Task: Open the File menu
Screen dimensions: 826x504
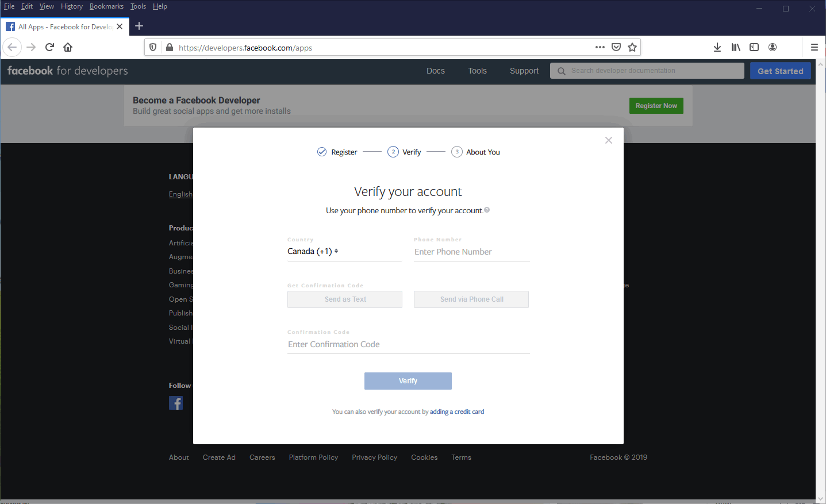Action: tap(9, 6)
